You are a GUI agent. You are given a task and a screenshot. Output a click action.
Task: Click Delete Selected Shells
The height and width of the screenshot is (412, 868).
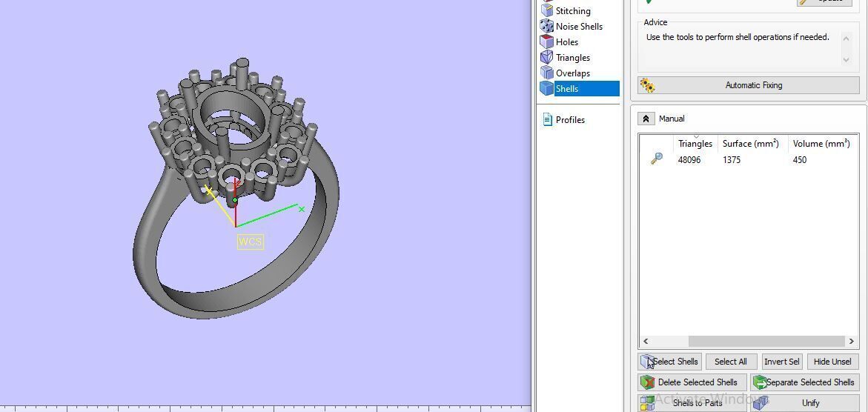point(692,382)
